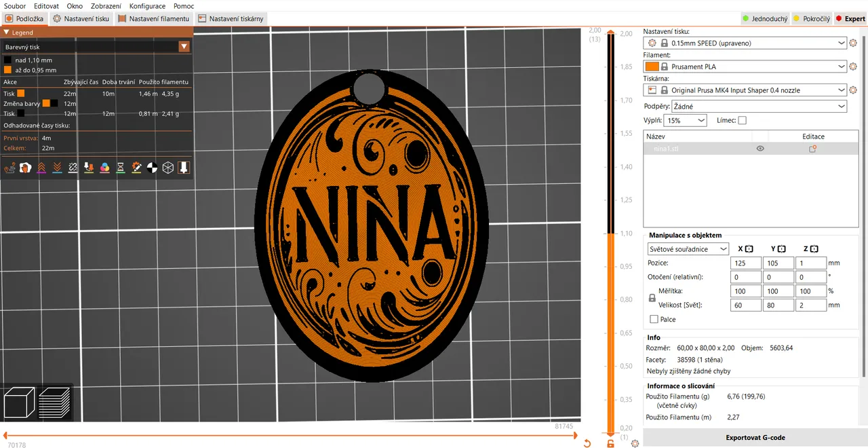Toggle tool changes icon in legend
Viewport: 868px width, 448px height.
[x=89, y=167]
